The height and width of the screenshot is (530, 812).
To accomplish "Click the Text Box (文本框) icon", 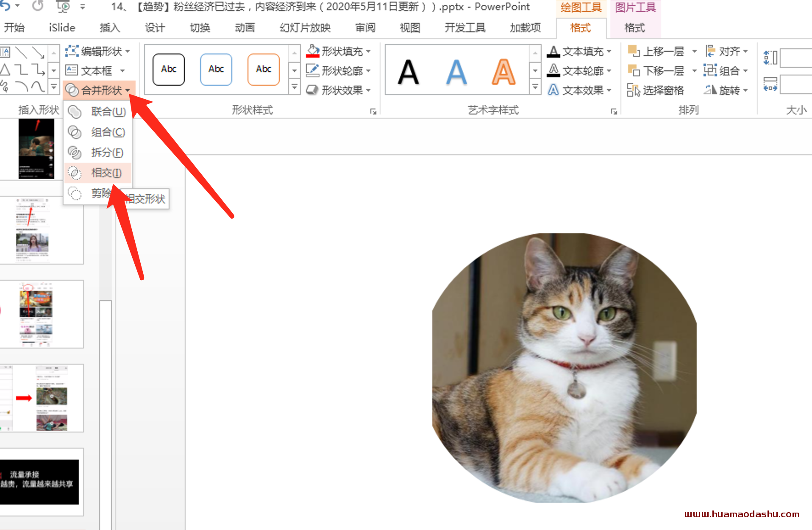I will pyautogui.click(x=72, y=70).
